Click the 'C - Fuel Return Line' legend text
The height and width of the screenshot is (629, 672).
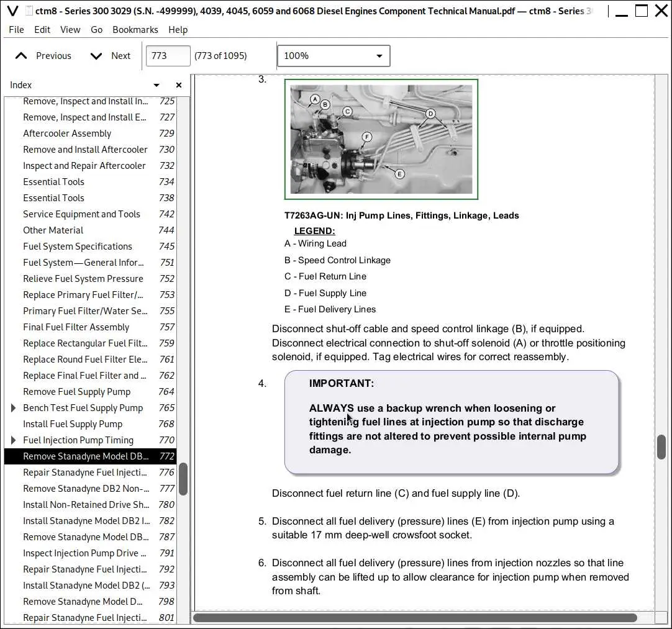click(x=325, y=276)
